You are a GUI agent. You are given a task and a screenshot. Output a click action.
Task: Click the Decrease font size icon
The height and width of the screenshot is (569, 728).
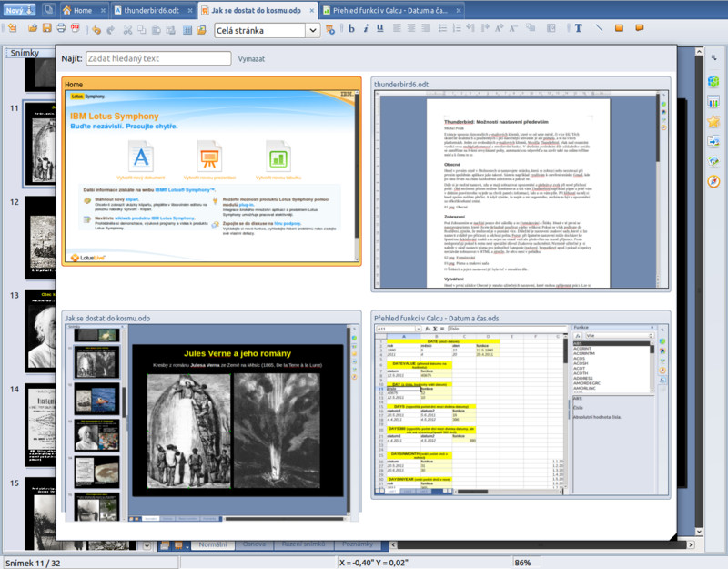point(513,28)
